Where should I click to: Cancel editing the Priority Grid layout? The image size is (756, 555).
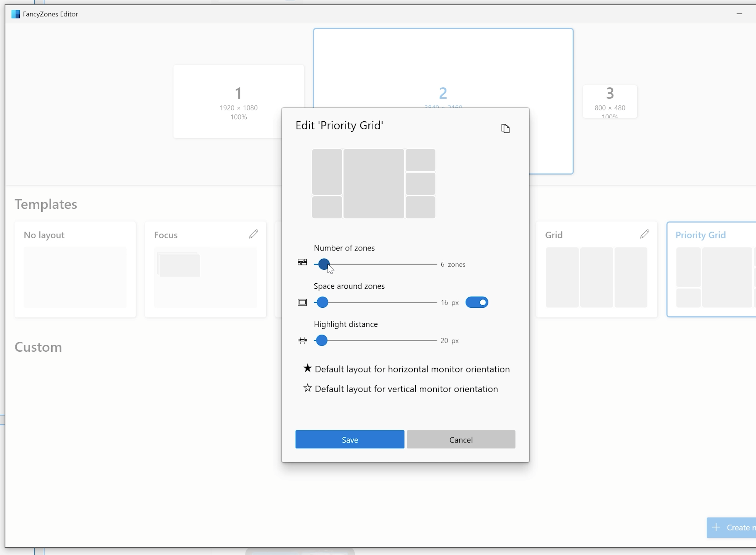461,440
